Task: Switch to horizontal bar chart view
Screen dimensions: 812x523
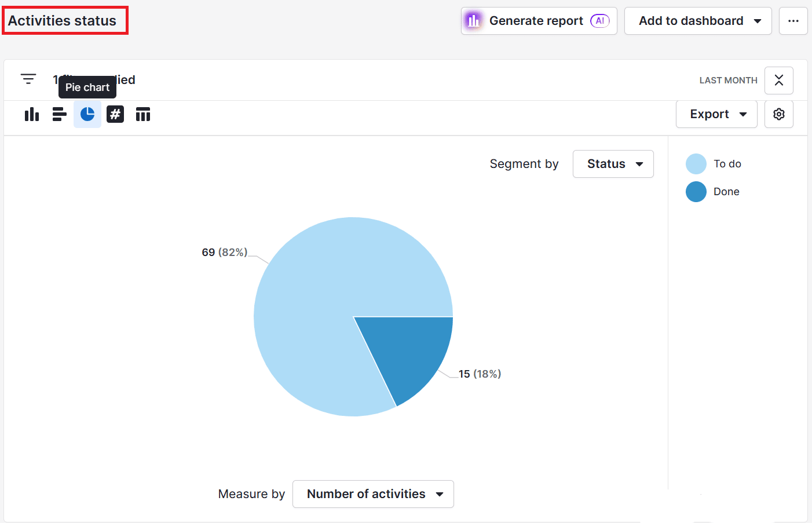Action: tap(60, 114)
